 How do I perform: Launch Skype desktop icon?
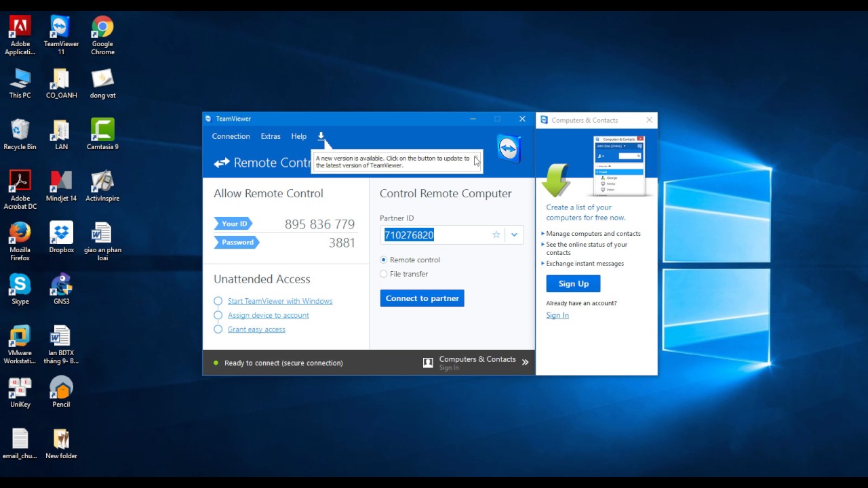coord(20,289)
